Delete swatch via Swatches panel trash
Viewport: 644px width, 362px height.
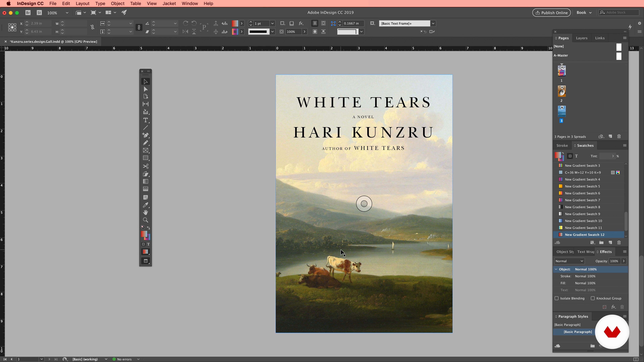619,243
